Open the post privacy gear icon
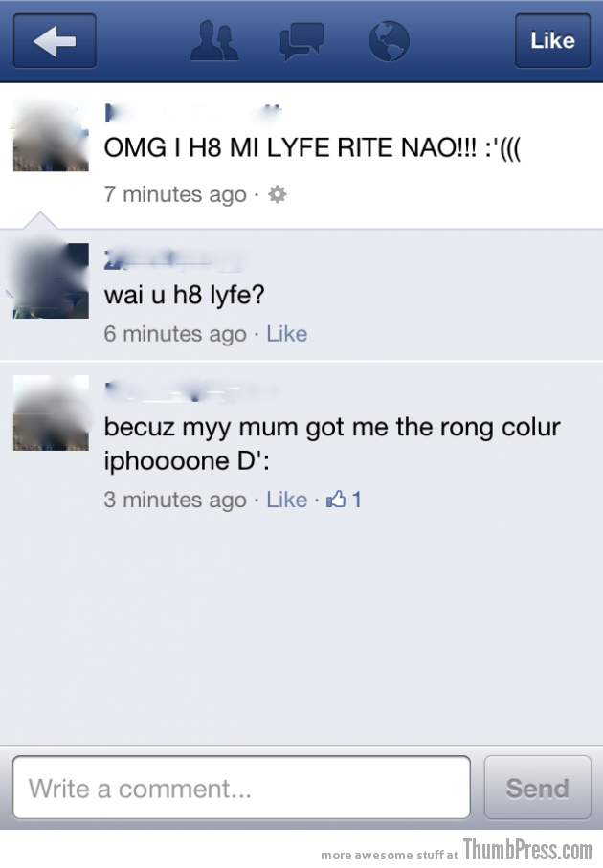 (278, 194)
